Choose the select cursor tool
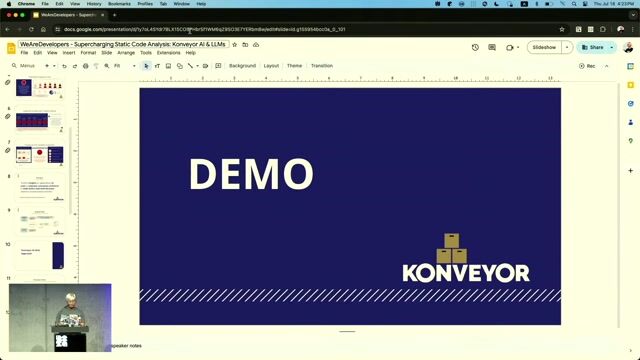The width and height of the screenshot is (640, 360). pyautogui.click(x=146, y=66)
